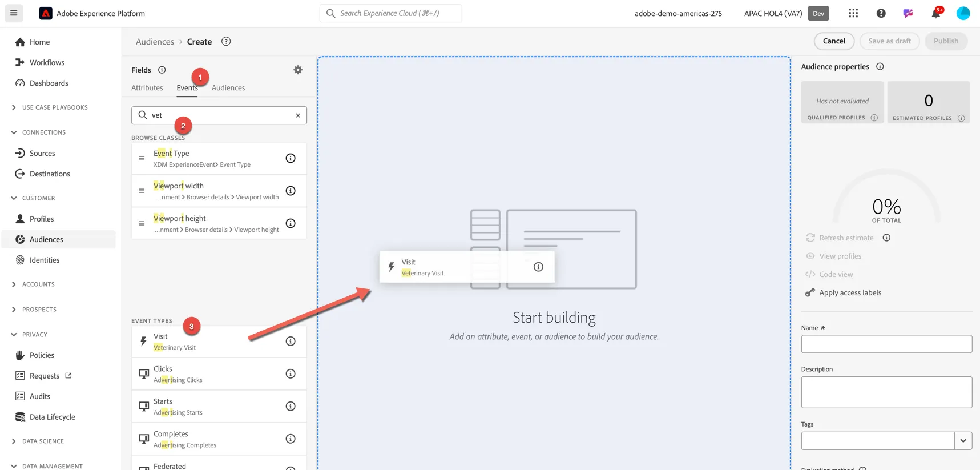The image size is (980, 470).
Task: Show info for Viewport width field
Action: tap(291, 191)
